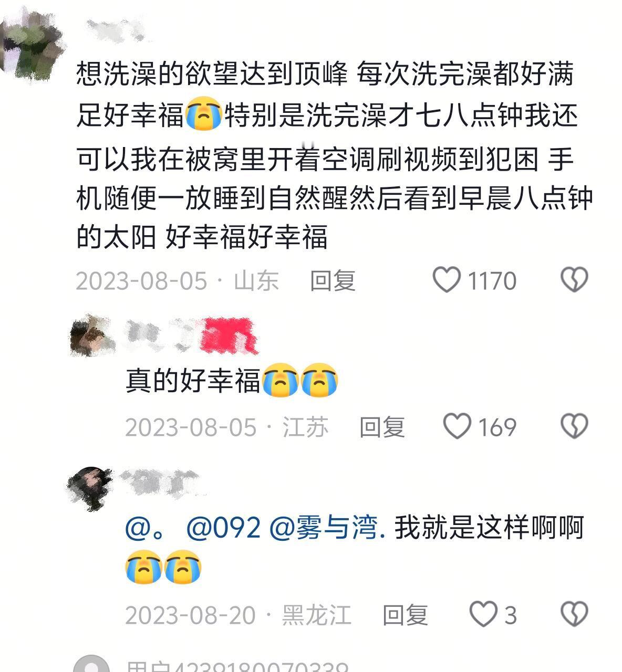Reply to the Jiangsu comment via 回复
Screen dimensions: 622x672
[382, 427]
